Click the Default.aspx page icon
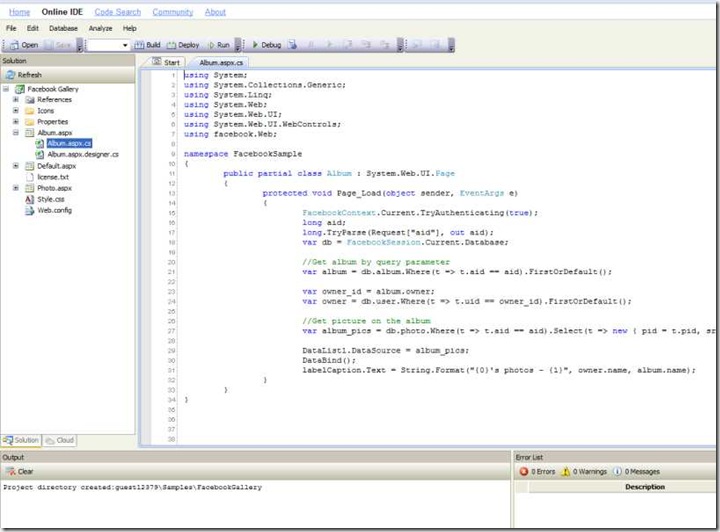720x532 pixels. pos(30,166)
